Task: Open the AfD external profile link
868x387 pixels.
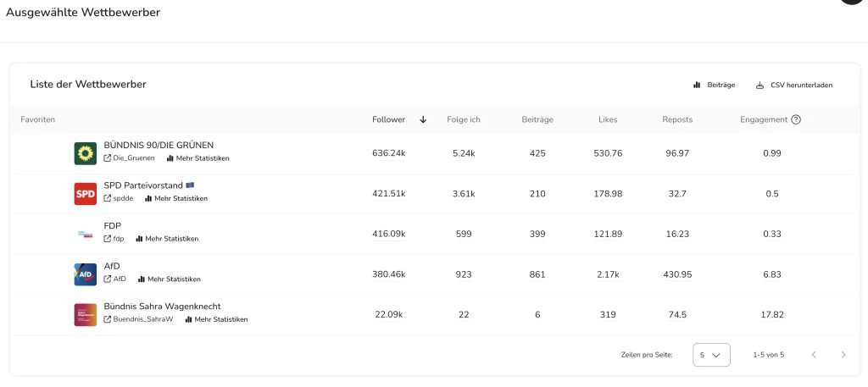Action: tap(115, 279)
